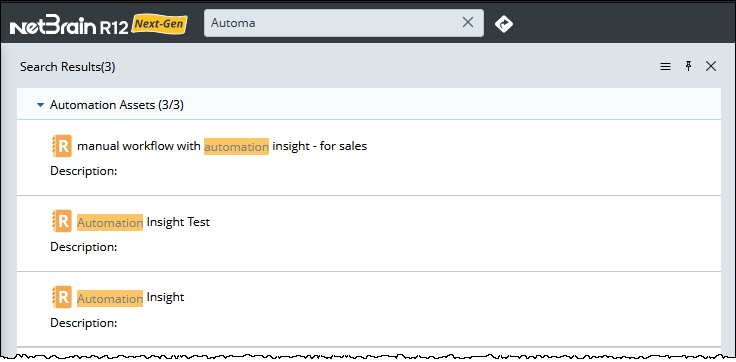The width and height of the screenshot is (736, 362).
Task: Open the "Automation Insight Test" result
Action: point(143,222)
